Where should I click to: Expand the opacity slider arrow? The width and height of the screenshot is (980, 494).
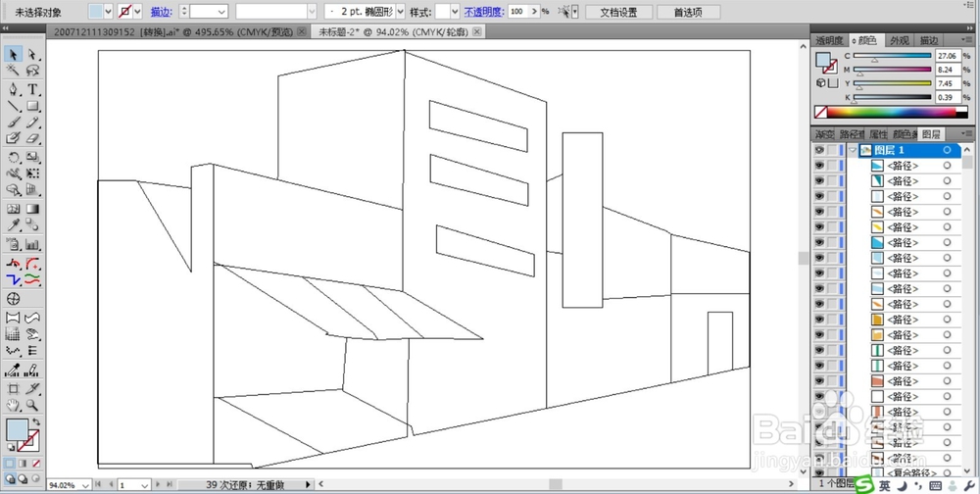(x=534, y=11)
